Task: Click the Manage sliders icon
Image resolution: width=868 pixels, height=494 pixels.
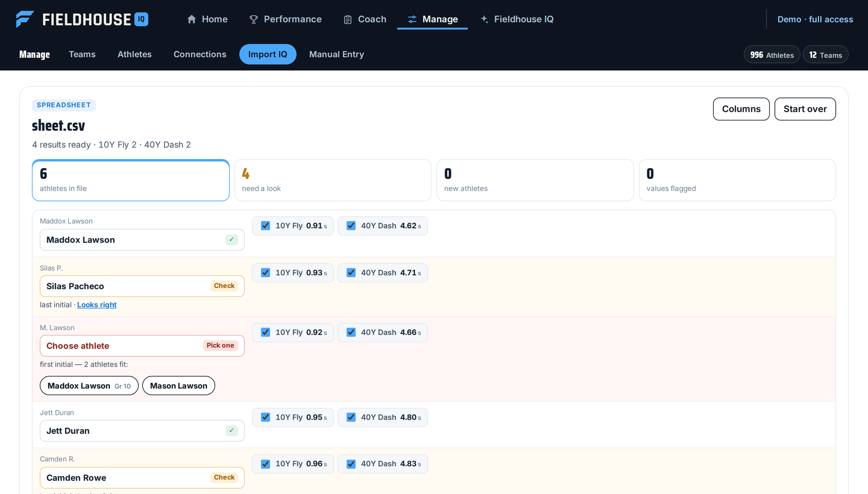Action: [x=412, y=19]
